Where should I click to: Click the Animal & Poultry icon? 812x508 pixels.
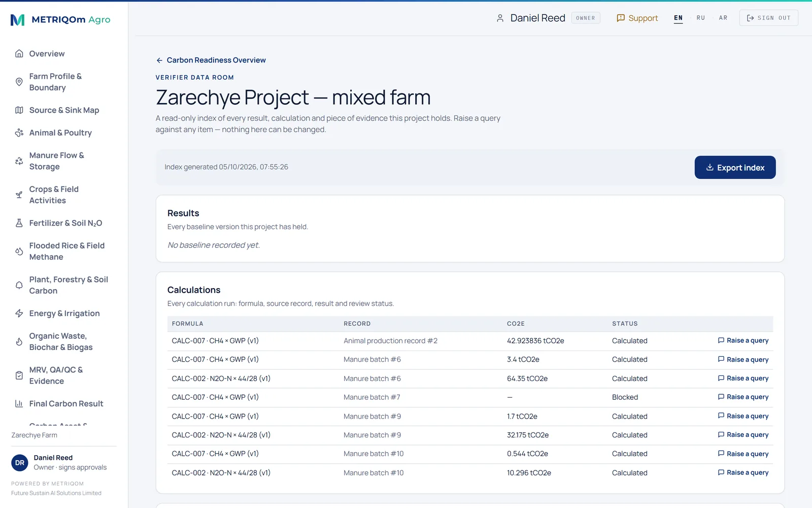pyautogui.click(x=19, y=133)
